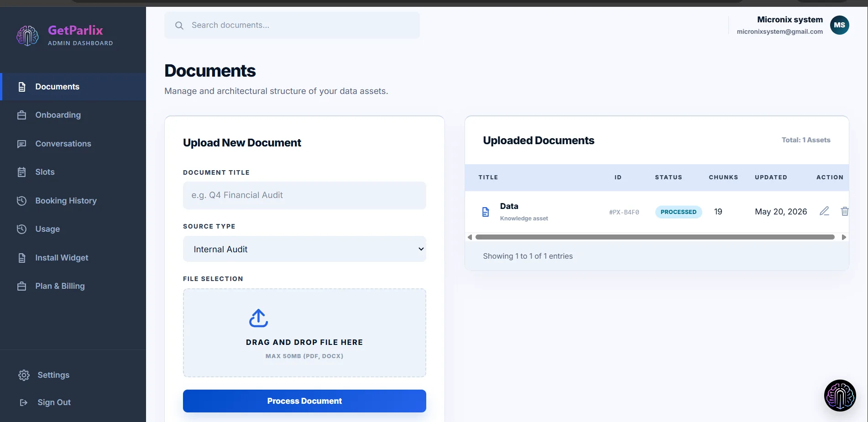Image resolution: width=868 pixels, height=422 pixels.
Task: Click the Documents sidebar file icon
Action: coord(21,87)
